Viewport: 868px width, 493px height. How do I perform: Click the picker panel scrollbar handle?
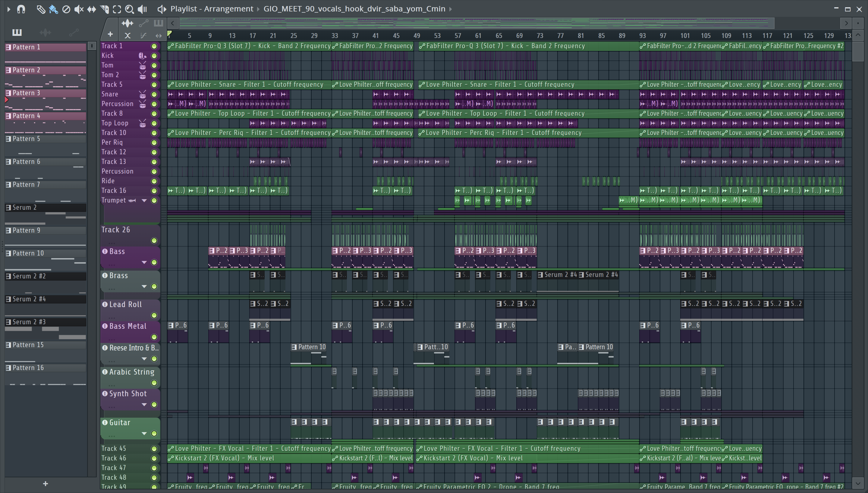point(92,46)
